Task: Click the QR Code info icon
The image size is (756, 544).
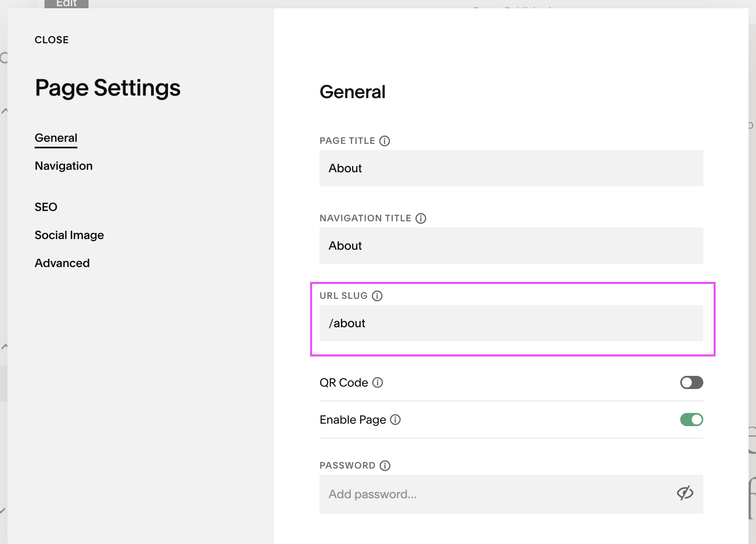Action: point(378,382)
